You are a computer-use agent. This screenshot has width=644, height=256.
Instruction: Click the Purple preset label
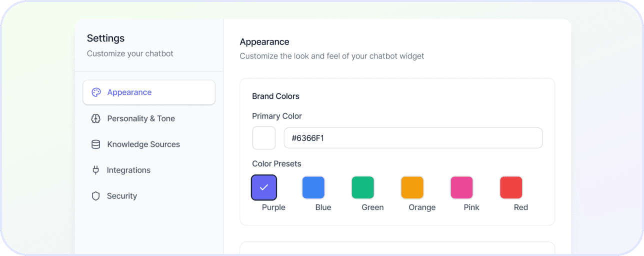coord(273,207)
